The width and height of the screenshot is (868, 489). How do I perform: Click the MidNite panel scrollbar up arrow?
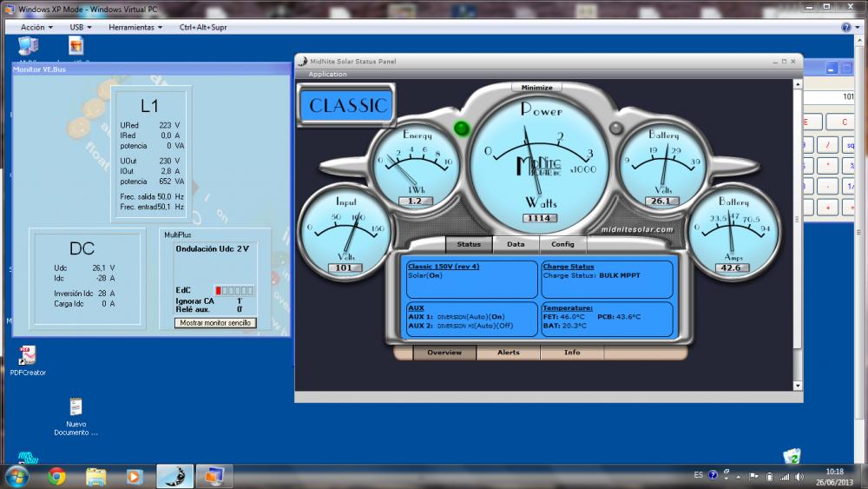click(x=797, y=85)
